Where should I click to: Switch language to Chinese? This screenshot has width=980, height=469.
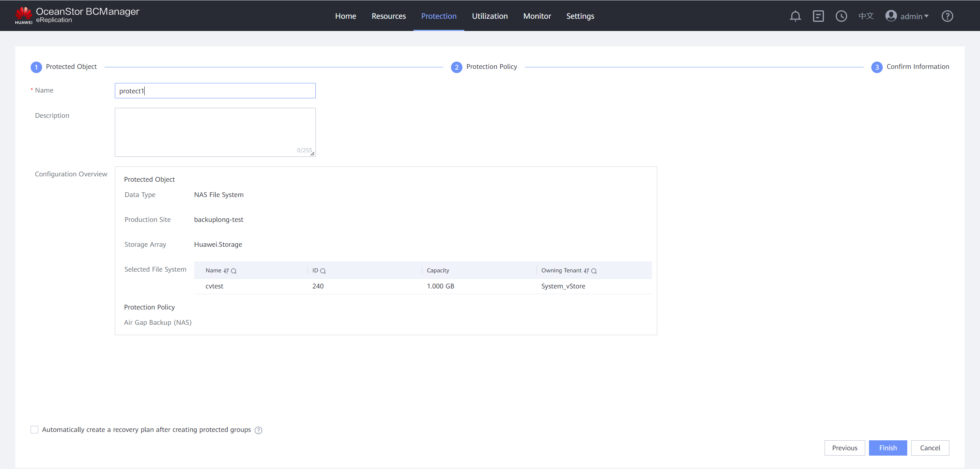click(x=866, y=16)
